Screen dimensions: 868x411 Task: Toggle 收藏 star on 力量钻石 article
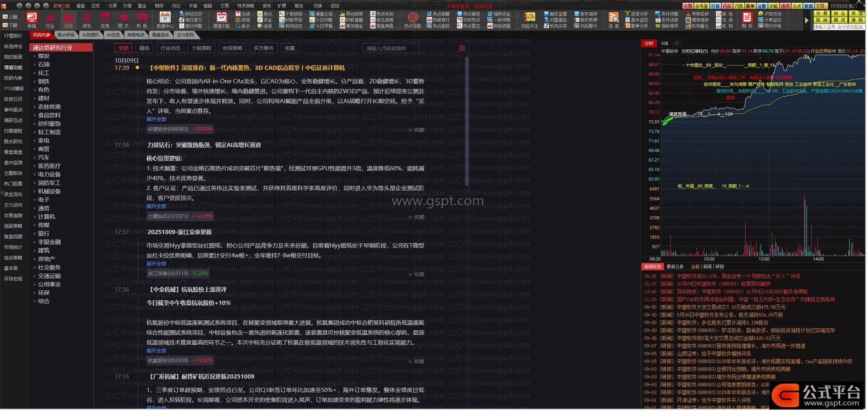pyautogui.click(x=416, y=217)
